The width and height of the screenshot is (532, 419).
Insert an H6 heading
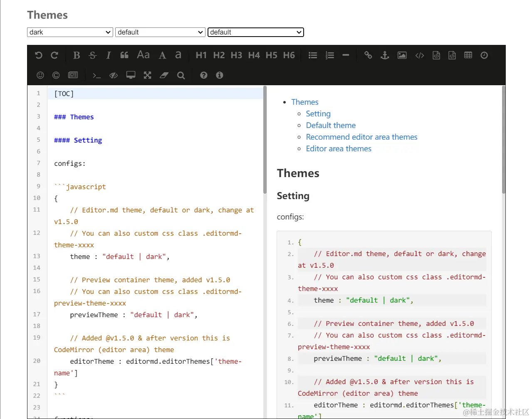[x=289, y=55]
